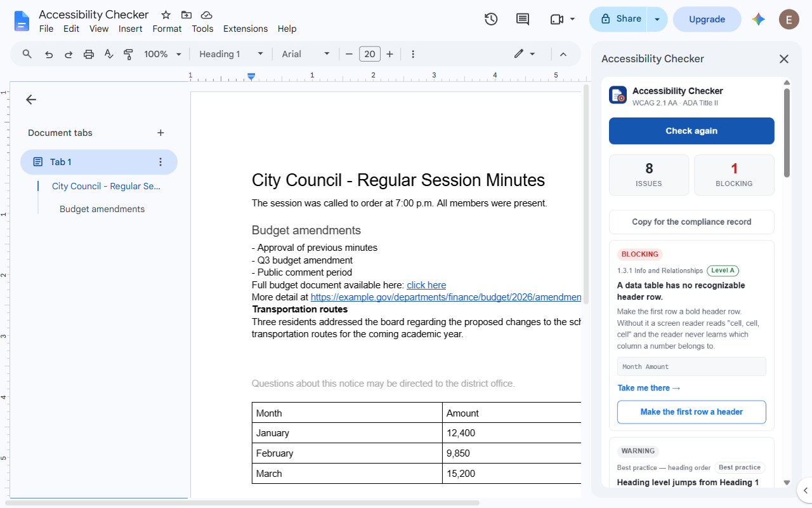
Task: Follow the Take me there link
Action: click(648, 388)
